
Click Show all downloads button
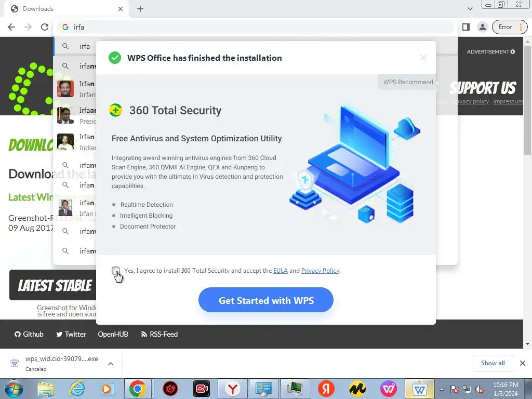pos(493,363)
